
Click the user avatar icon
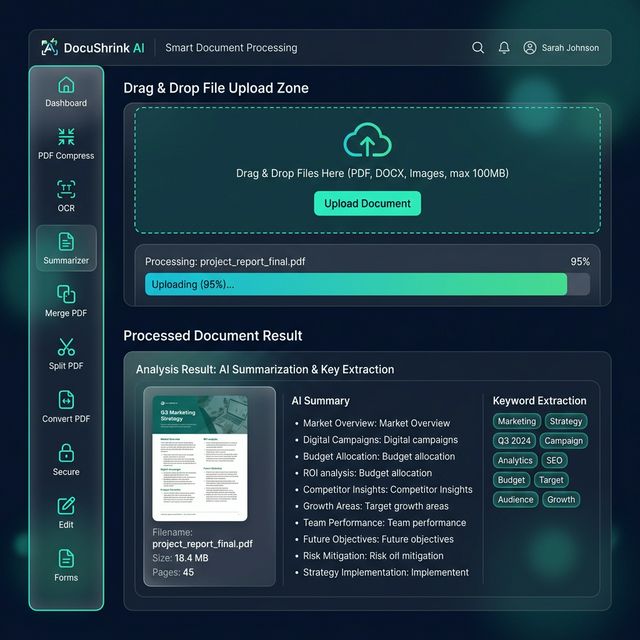click(530, 48)
